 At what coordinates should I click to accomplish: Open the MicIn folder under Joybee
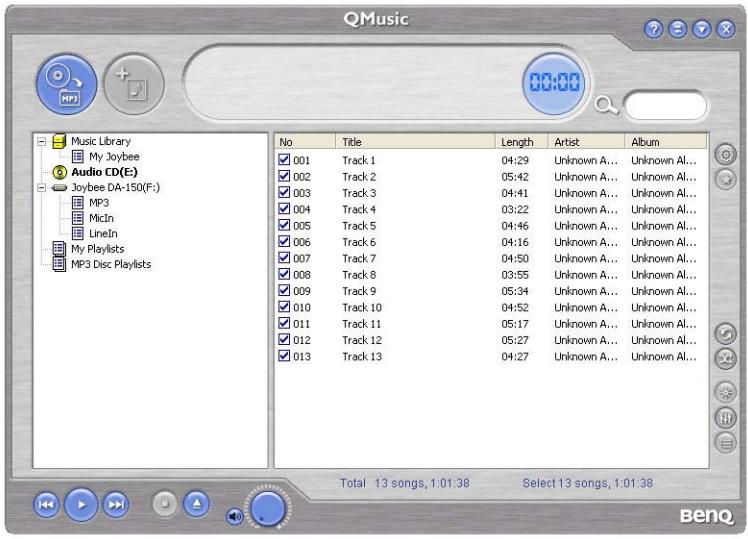[x=101, y=218]
